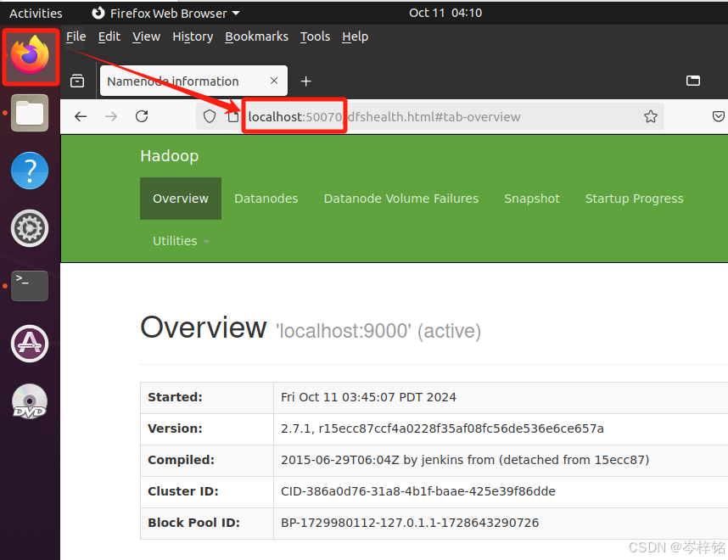Viewport: 728px width, 560px height.
Task: Open the Edit menu
Action: 109,36
